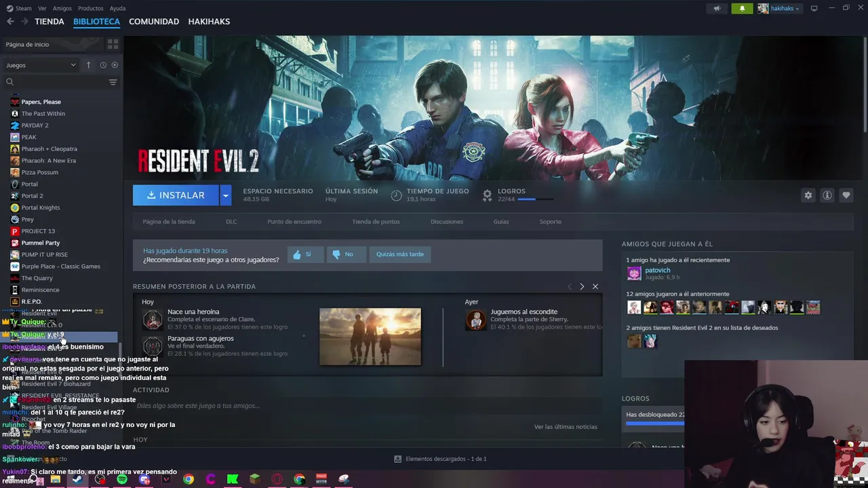Sort games list using the up arrow icon
This screenshot has height=488, width=868.
[88, 65]
